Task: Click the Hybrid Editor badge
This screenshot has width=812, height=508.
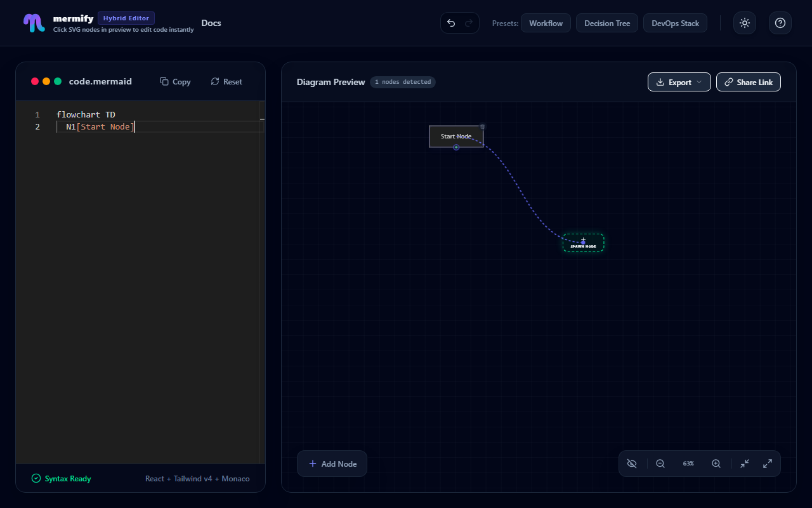Action: point(126,18)
